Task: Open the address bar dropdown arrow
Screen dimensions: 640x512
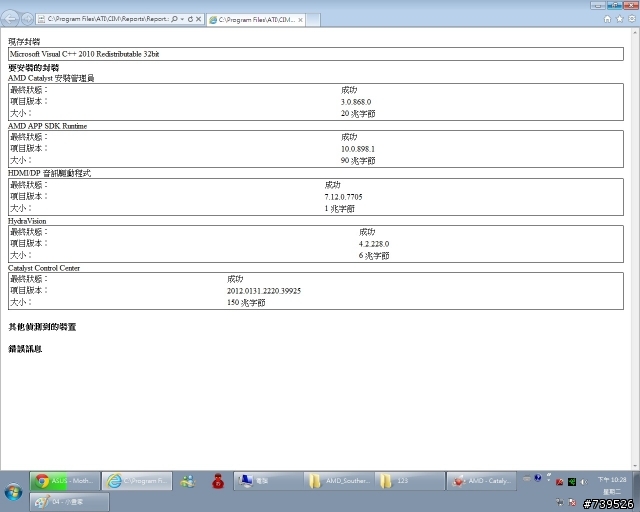Action: [182, 19]
